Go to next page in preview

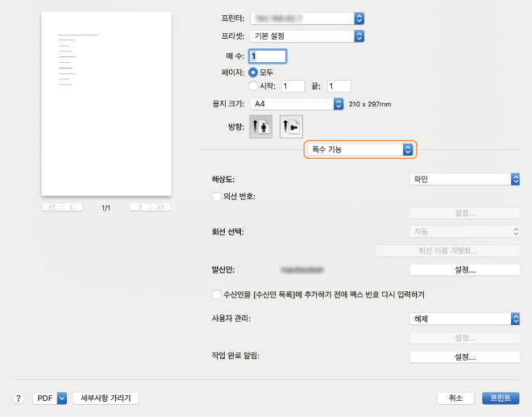coord(140,207)
